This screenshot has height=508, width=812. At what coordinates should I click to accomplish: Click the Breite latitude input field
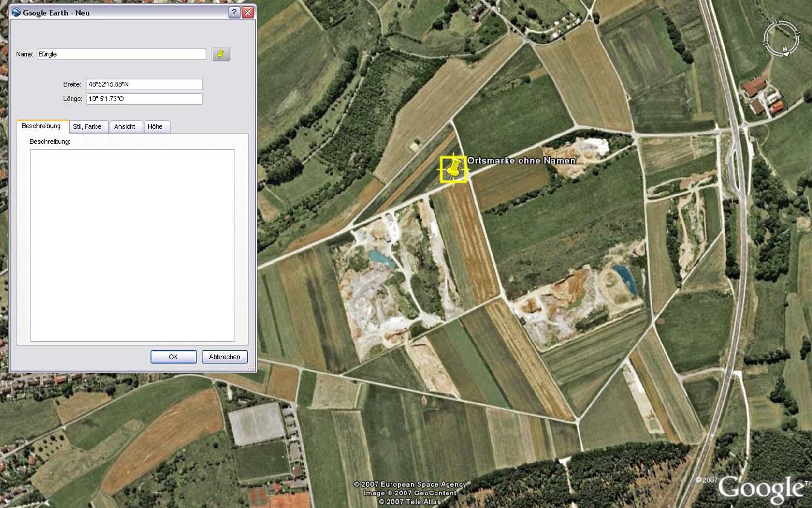click(144, 84)
